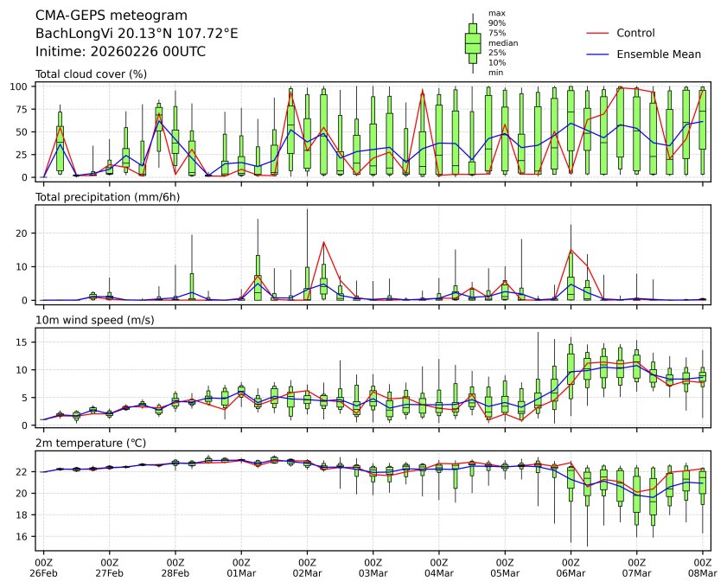
Task: Click the '100' tick on cloud cover axis
Action: pyautogui.click(x=20, y=86)
